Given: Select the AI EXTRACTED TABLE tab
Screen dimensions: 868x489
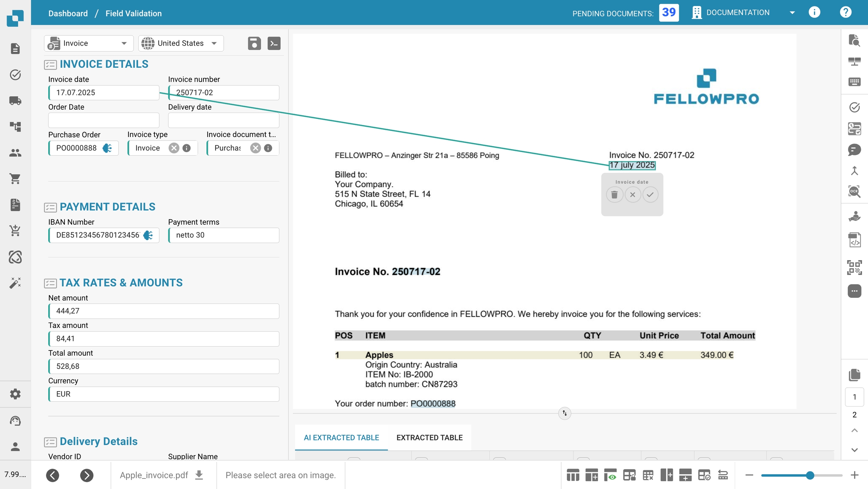Looking at the screenshot, I should pos(341,437).
